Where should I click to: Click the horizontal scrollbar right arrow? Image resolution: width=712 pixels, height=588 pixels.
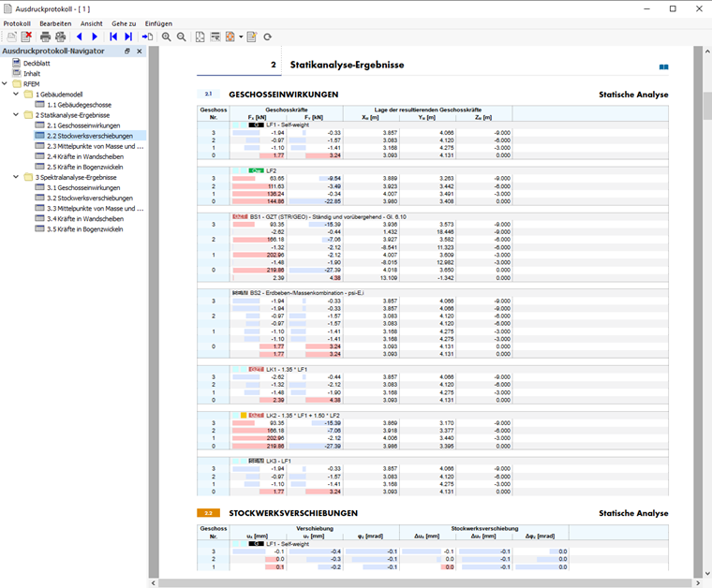coord(698,583)
